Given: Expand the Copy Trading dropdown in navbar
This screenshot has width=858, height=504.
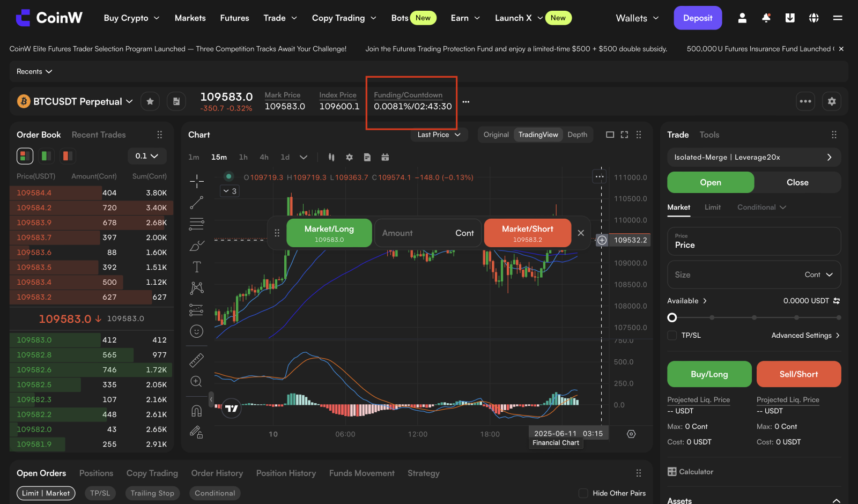Looking at the screenshot, I should [344, 18].
